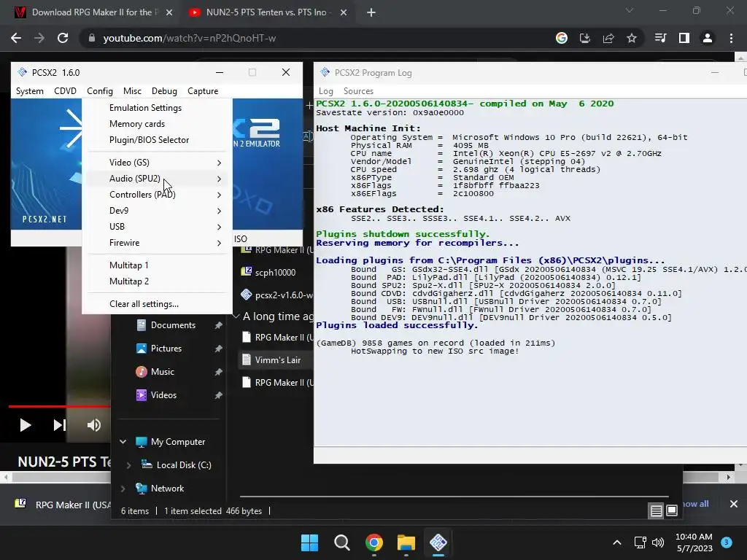
Task: Play the YouTube video
Action: click(x=25, y=425)
